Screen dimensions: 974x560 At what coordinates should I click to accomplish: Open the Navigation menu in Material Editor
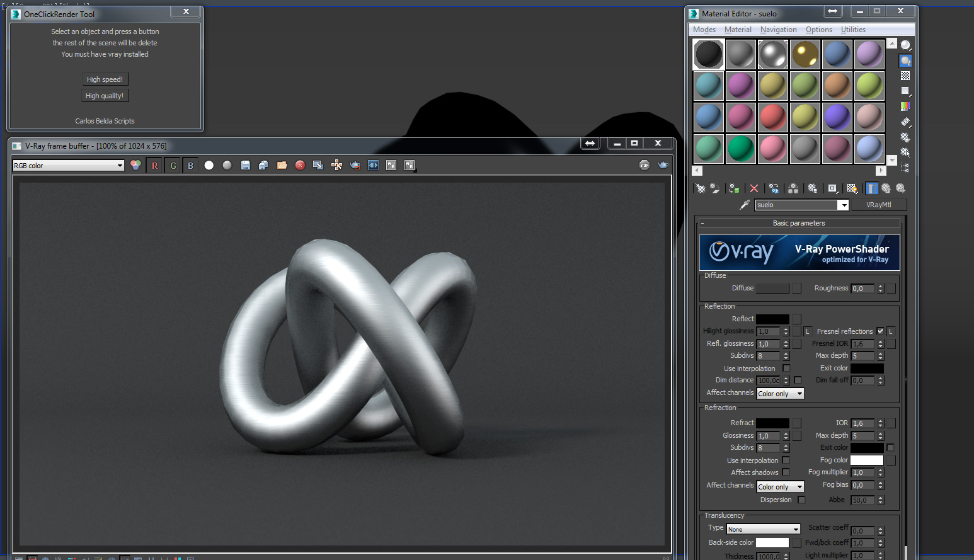click(778, 29)
